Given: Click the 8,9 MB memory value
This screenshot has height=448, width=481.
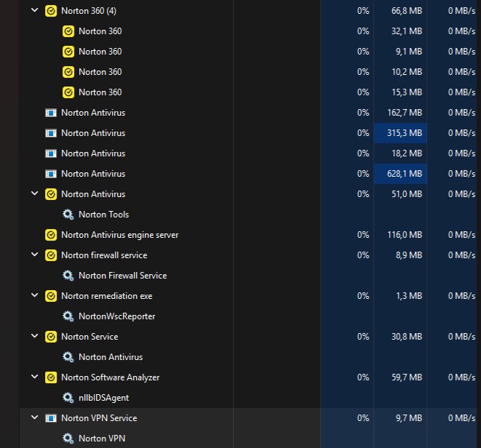Looking at the screenshot, I should (x=409, y=255).
